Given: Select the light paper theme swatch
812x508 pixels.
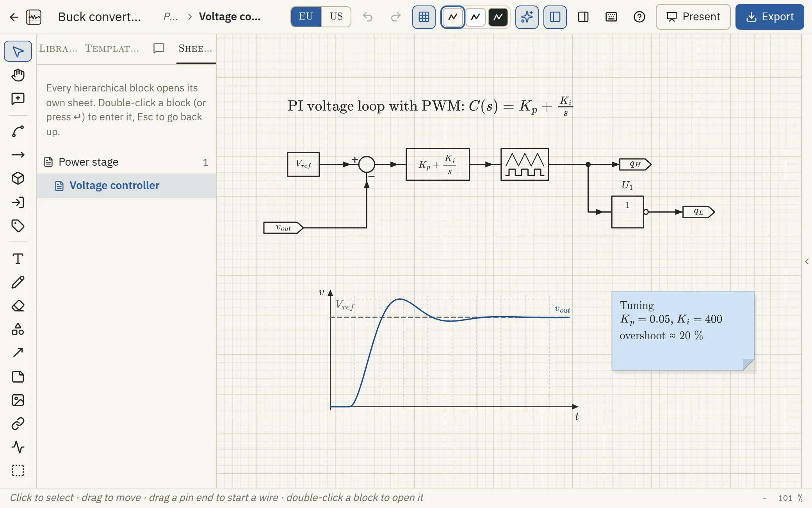Looking at the screenshot, I should 453,17.
